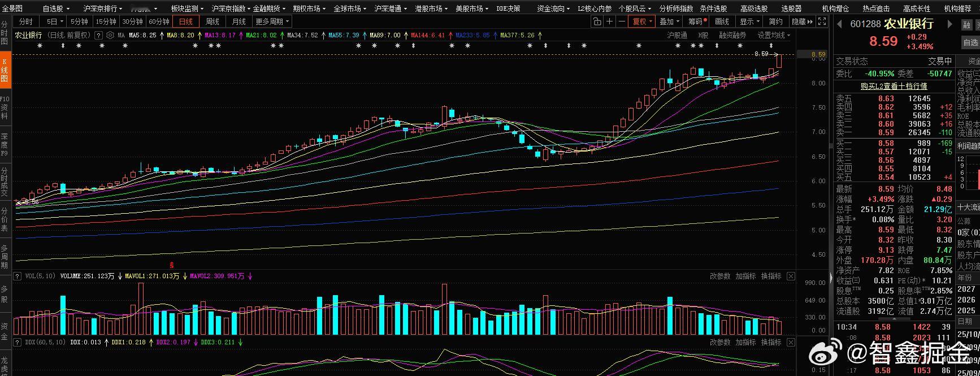980x376 pixels.
Task: Zoom in chart with plus icon
Action: (x=609, y=21)
